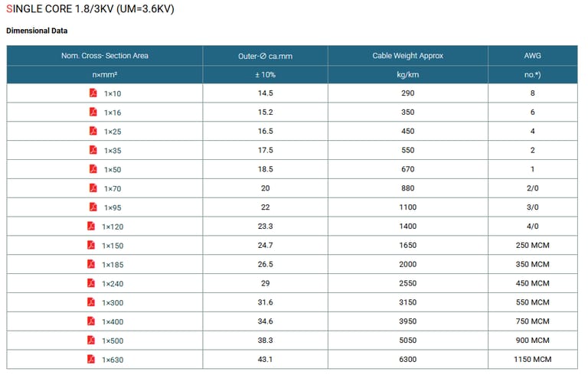
Task: Select the 1×630 cross-section link text
Action: 113,359
